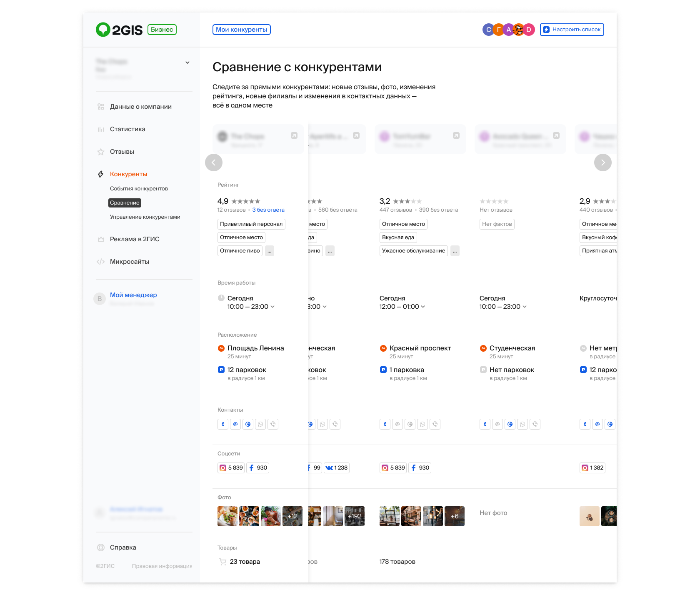The image size is (700, 595).
Task: Open Справка help page
Action: point(123,547)
